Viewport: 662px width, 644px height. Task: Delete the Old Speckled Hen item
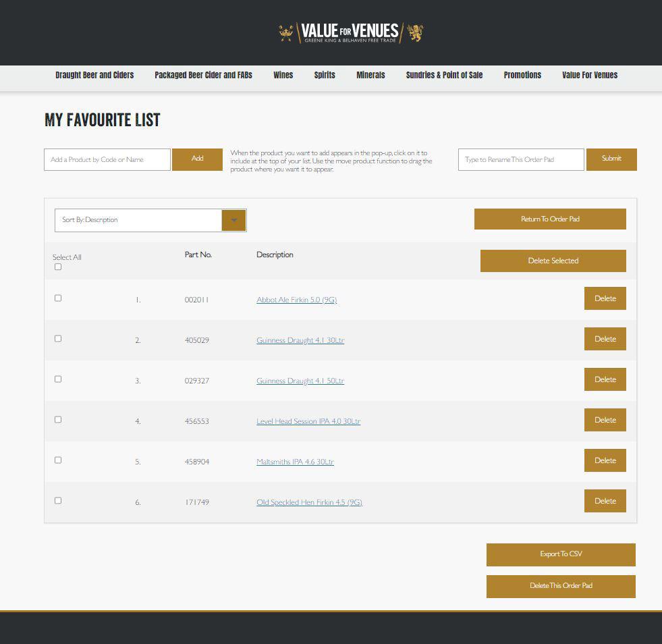click(605, 501)
